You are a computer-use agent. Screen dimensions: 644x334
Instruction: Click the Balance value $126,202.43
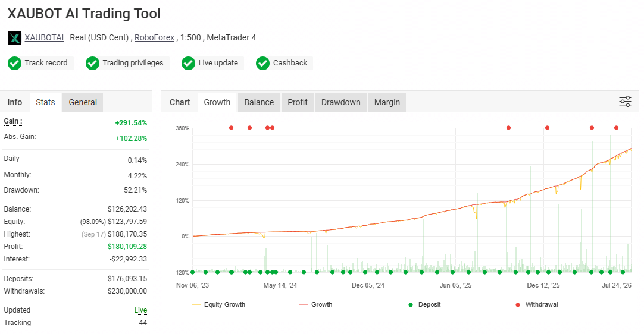tap(127, 209)
